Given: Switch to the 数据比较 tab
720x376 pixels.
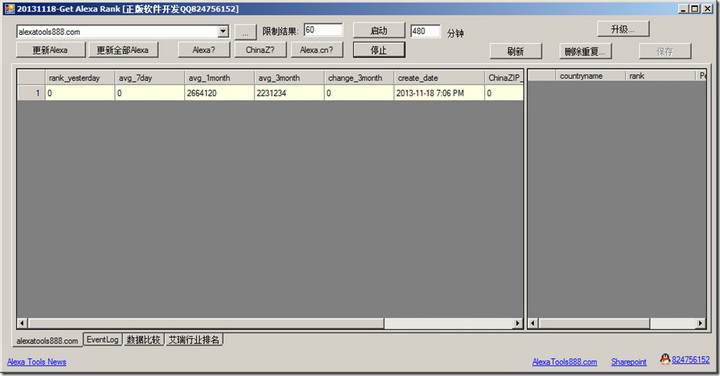Looking at the screenshot, I should point(144,340).
